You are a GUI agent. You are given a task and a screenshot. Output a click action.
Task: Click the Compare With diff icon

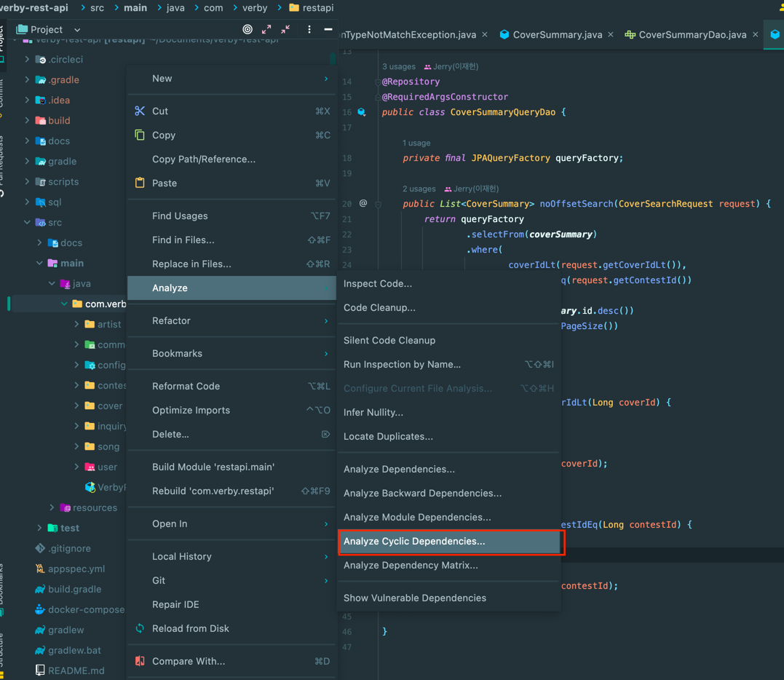click(x=140, y=661)
